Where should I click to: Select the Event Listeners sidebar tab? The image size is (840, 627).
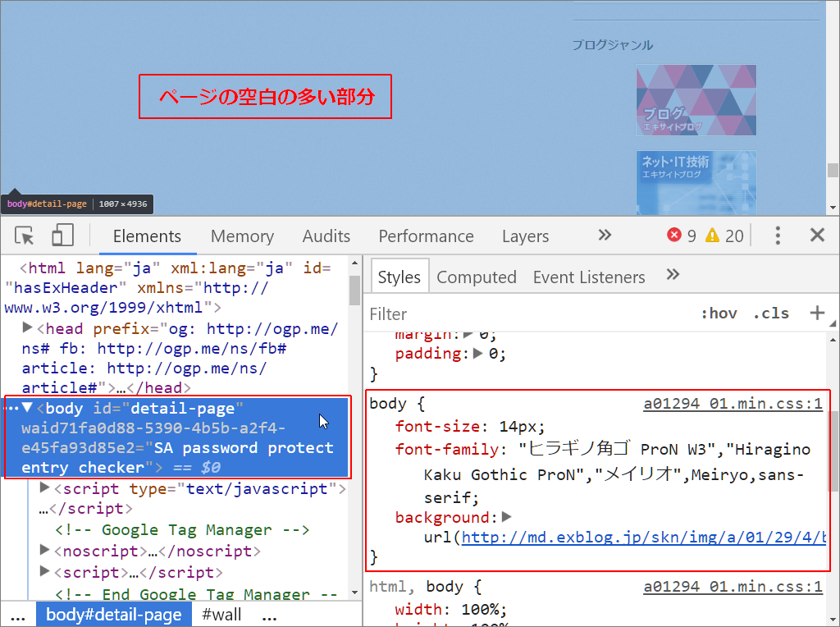tap(589, 277)
